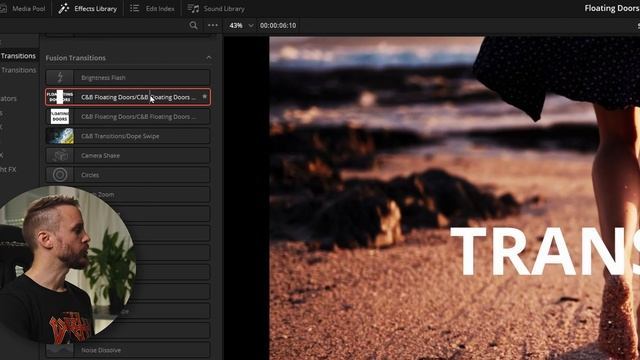
Task: Click the Brightness Flash lightning icon
Action: (60, 78)
